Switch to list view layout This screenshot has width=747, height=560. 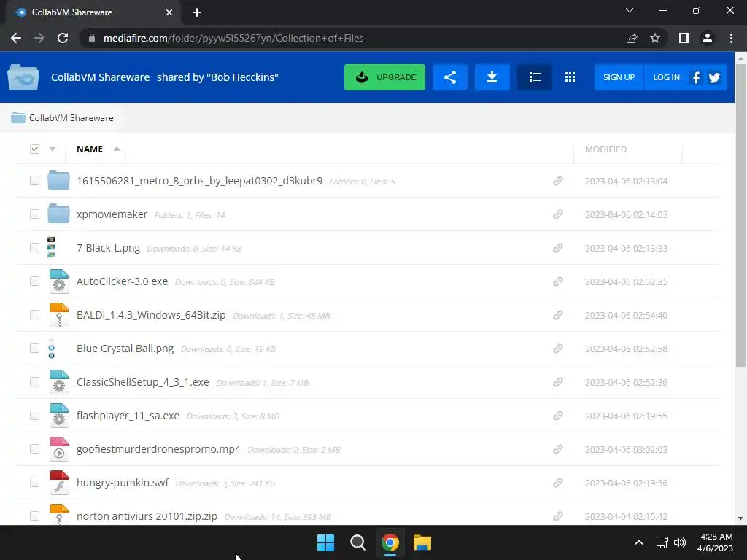click(x=535, y=77)
